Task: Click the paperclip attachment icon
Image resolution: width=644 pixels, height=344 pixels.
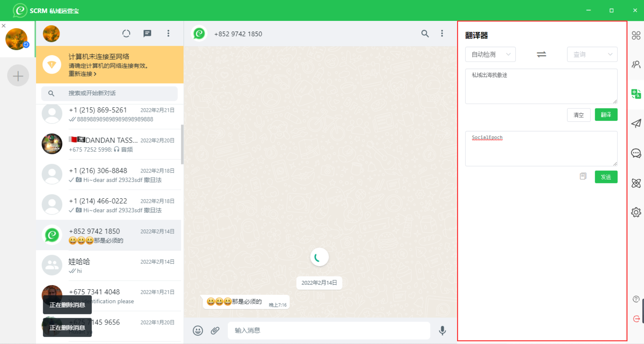Action: (215, 331)
